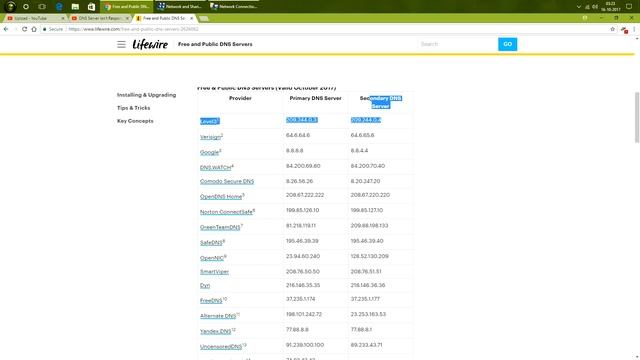Open the OpenDNS Home link
The height and width of the screenshot is (360, 640).
click(x=221, y=196)
